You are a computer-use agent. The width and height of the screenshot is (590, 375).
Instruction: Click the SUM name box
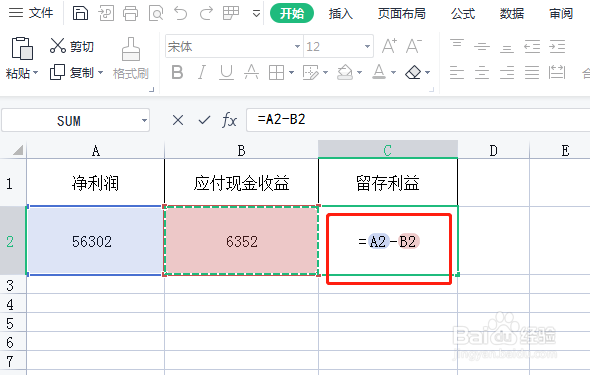[x=69, y=121]
